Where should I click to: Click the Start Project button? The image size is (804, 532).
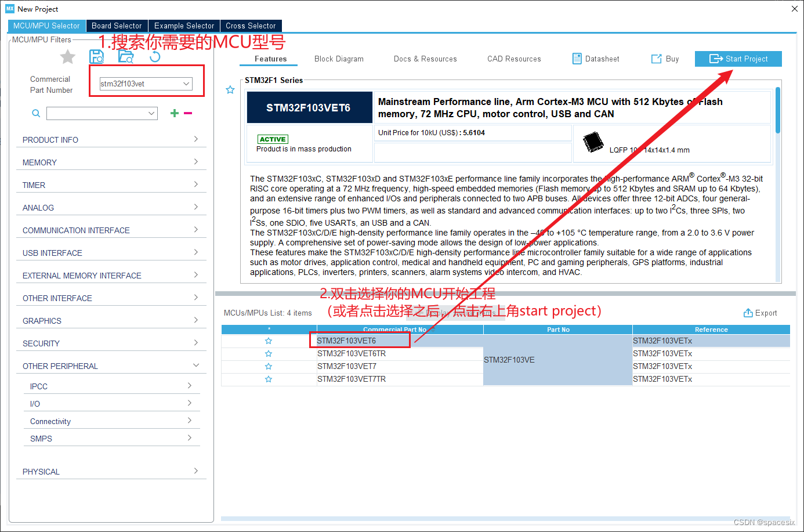click(x=738, y=59)
